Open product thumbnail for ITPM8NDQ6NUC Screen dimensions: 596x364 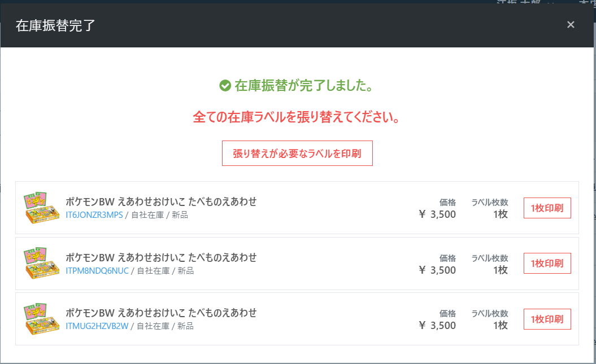tap(41, 263)
